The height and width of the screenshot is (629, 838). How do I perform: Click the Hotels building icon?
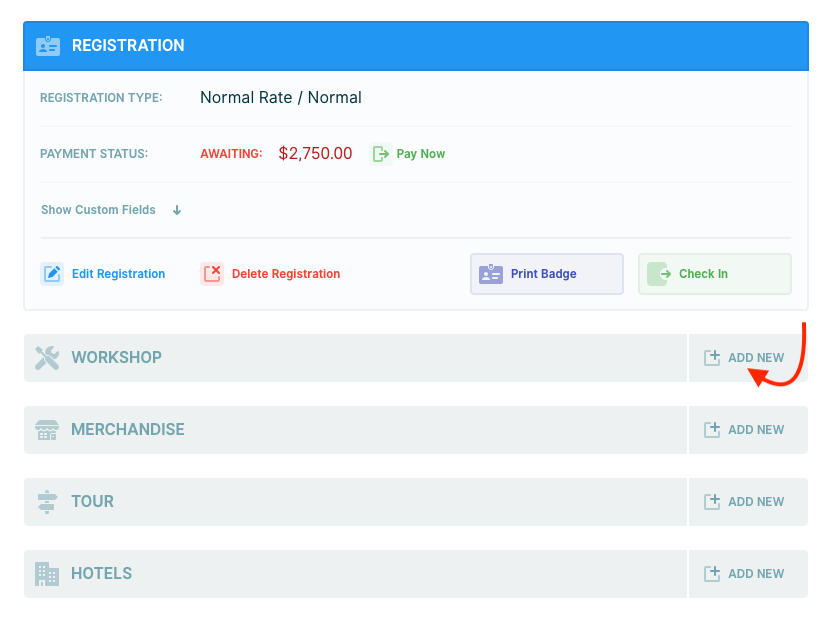click(47, 574)
